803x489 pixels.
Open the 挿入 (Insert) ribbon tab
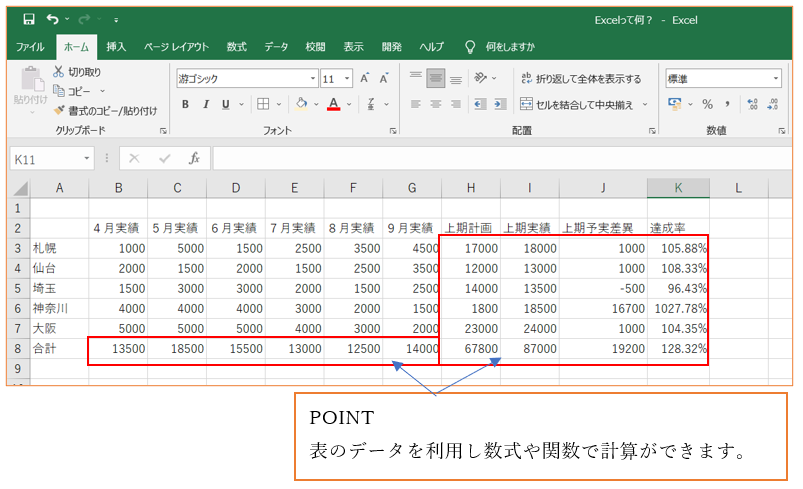coord(116,47)
